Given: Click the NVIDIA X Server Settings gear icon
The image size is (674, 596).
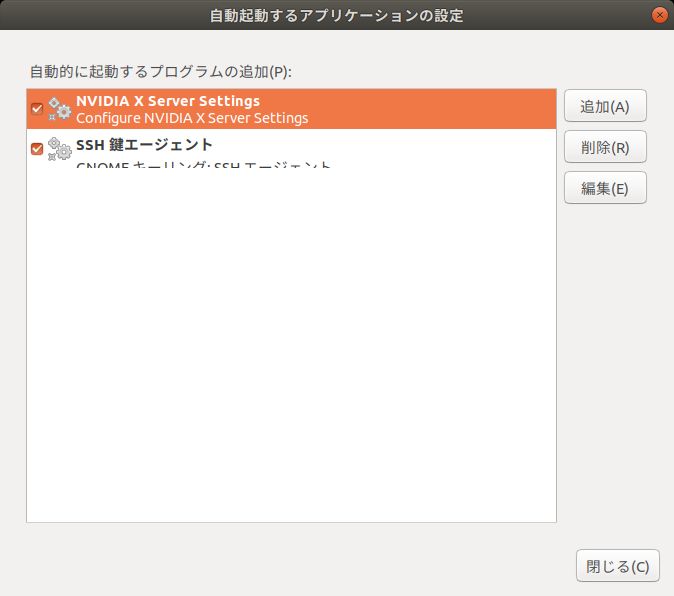Looking at the screenshot, I should pos(59,109).
